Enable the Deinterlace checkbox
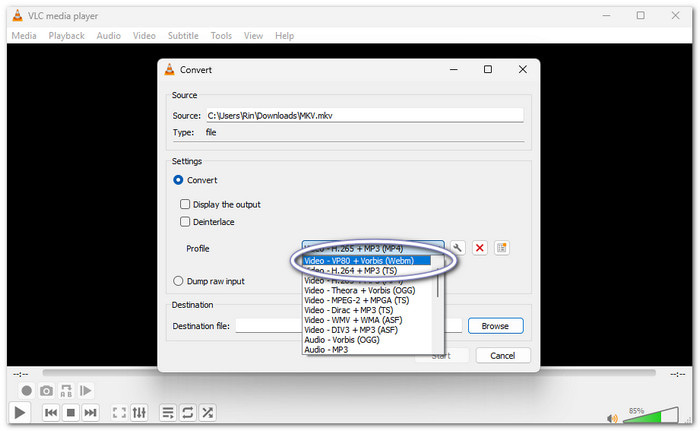Screen dimensions: 700x431 pyautogui.click(x=185, y=222)
